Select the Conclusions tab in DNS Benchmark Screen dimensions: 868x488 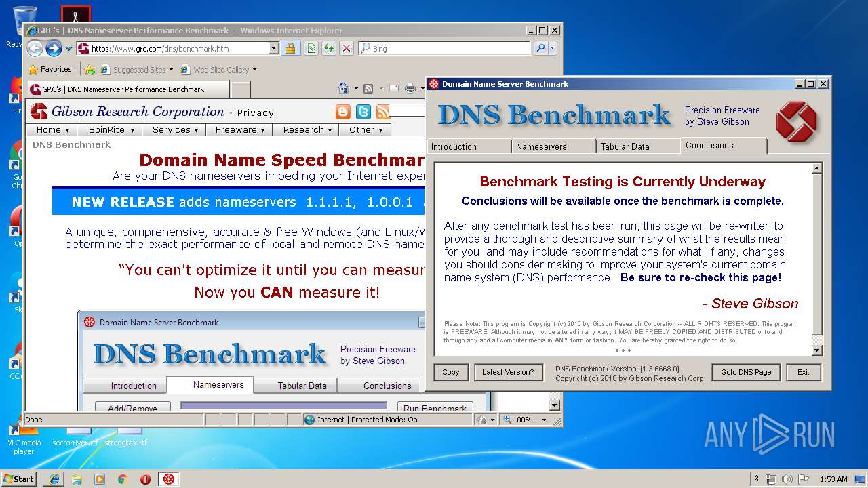[724, 146]
